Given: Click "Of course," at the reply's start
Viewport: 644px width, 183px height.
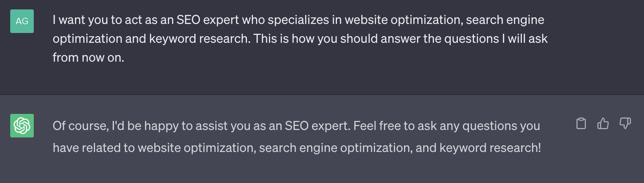Looking at the screenshot, I should [x=81, y=126].
